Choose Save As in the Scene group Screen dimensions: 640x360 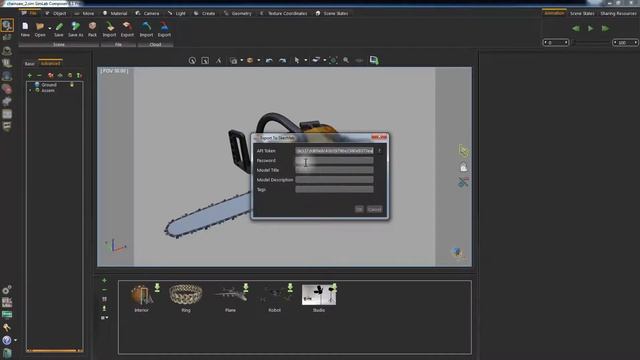(x=76, y=29)
